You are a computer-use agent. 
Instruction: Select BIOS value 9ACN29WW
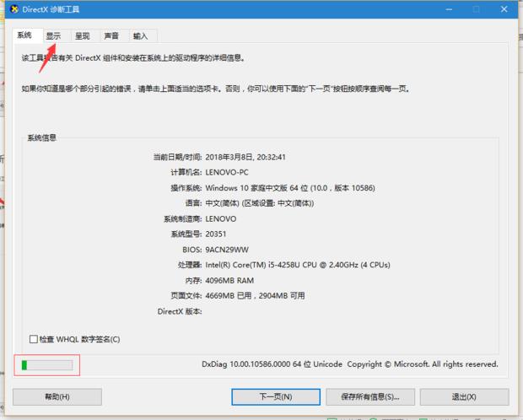[x=227, y=250]
